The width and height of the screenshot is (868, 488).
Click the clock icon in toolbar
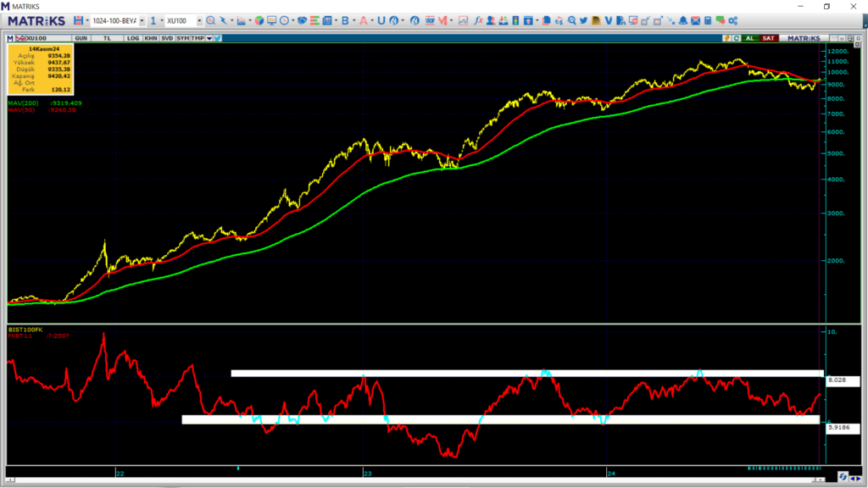283,20
